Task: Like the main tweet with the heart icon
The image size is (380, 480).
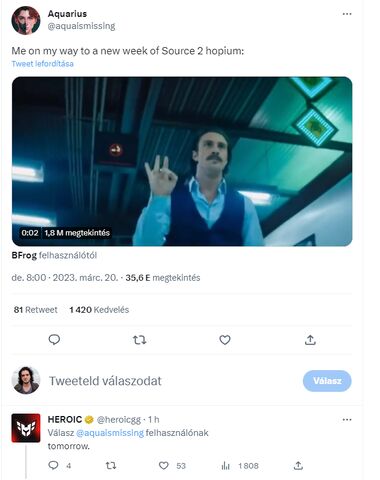Action: (225, 340)
